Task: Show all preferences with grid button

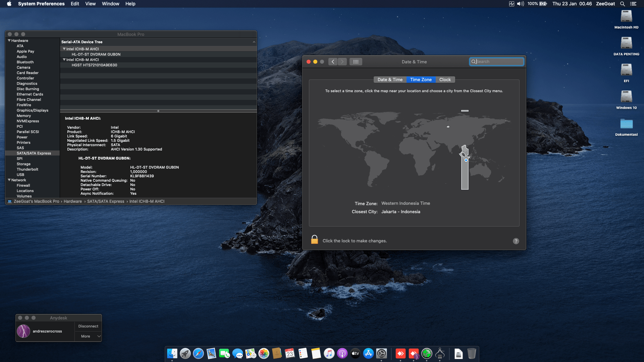Action: pyautogui.click(x=356, y=62)
